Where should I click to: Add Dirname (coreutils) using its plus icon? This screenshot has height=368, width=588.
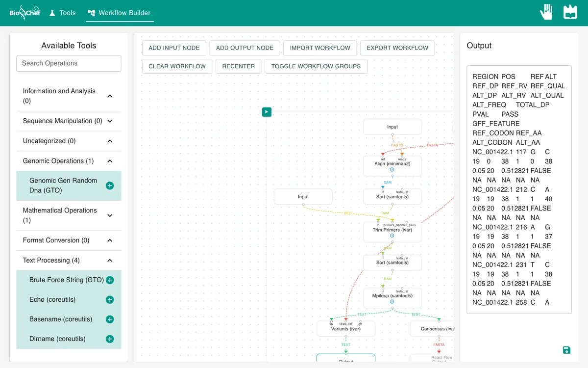point(110,339)
